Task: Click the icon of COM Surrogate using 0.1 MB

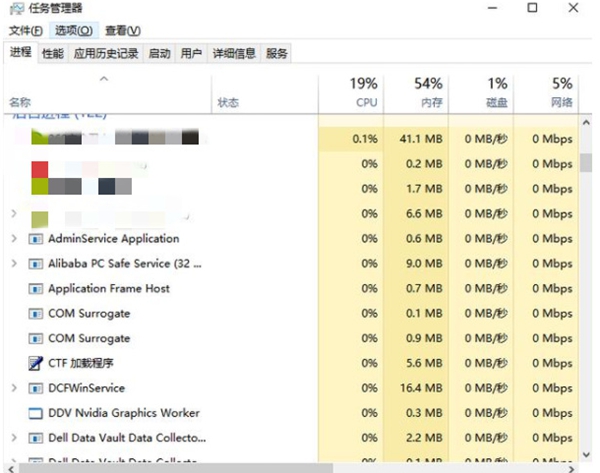Action: click(x=36, y=314)
